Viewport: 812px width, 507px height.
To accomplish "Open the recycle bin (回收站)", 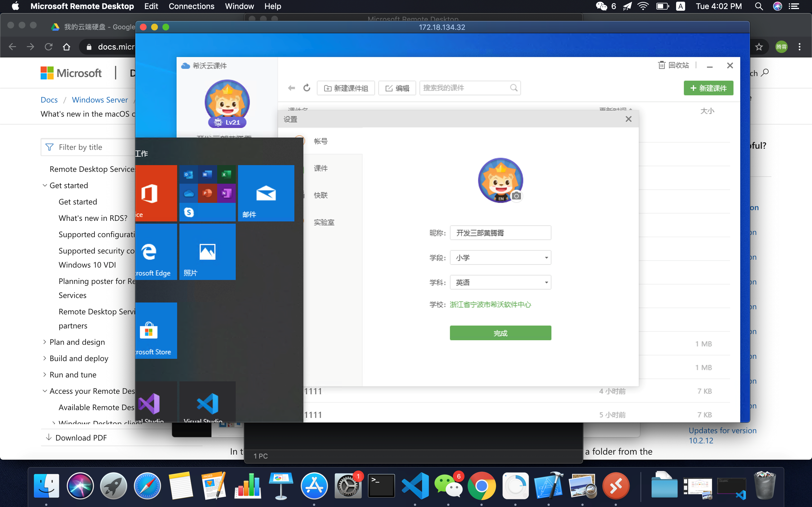I will point(673,65).
